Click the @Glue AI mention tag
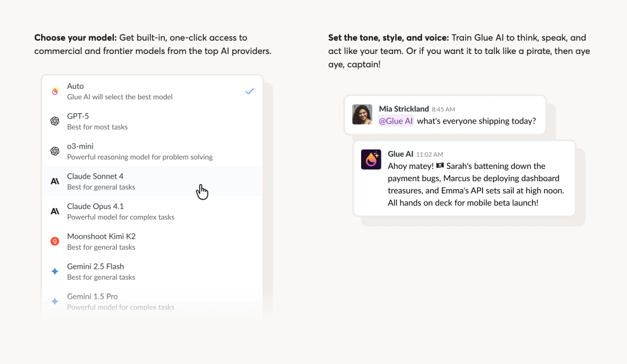This screenshot has width=627, height=364. click(396, 121)
